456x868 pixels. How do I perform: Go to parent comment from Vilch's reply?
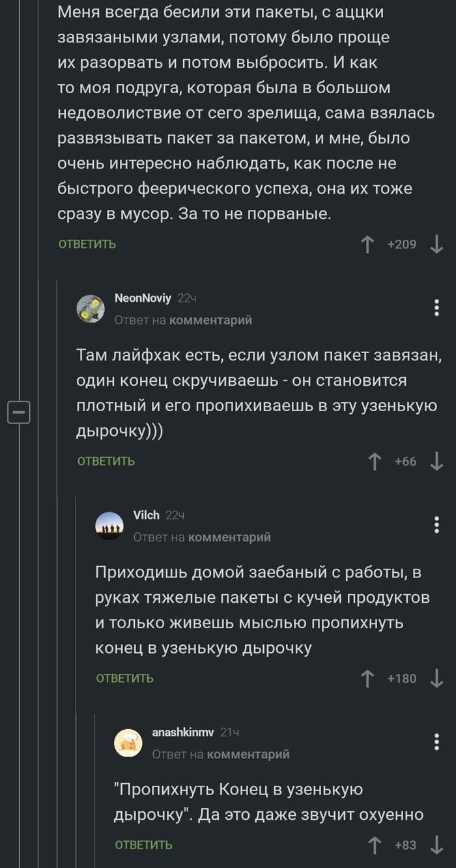(x=229, y=537)
